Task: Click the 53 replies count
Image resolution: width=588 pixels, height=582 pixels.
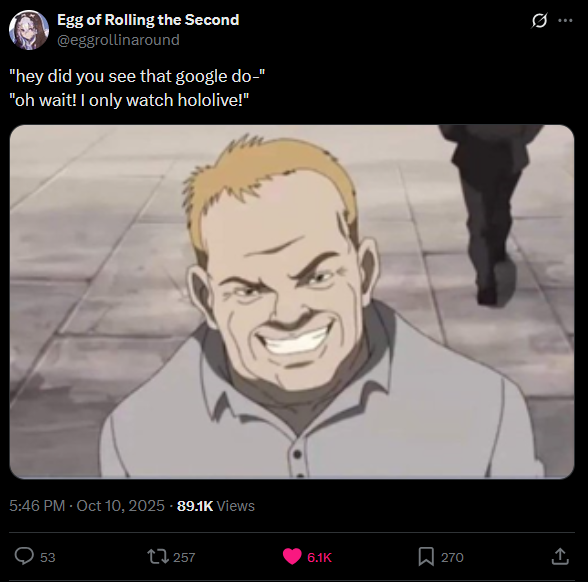Action: click(x=48, y=557)
